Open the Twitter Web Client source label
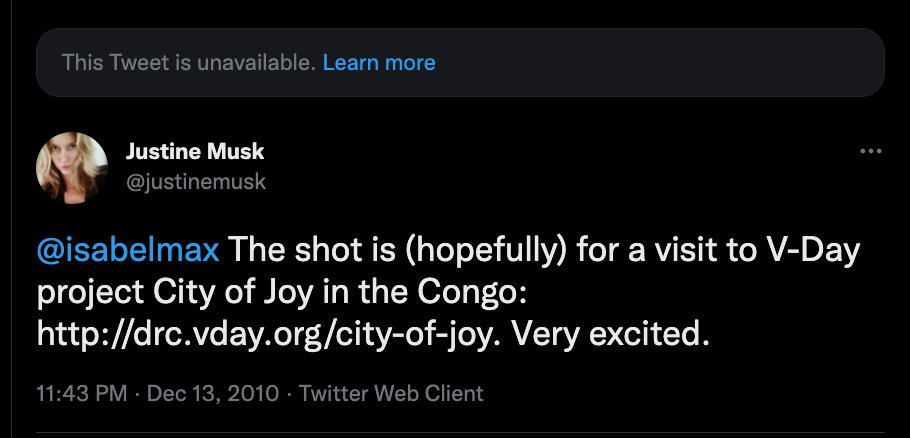910x438 pixels. 391,393
